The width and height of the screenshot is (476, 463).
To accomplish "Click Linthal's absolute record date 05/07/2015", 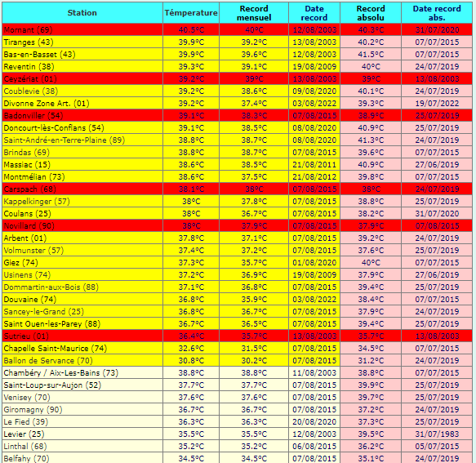I will pyautogui.click(x=437, y=447).
